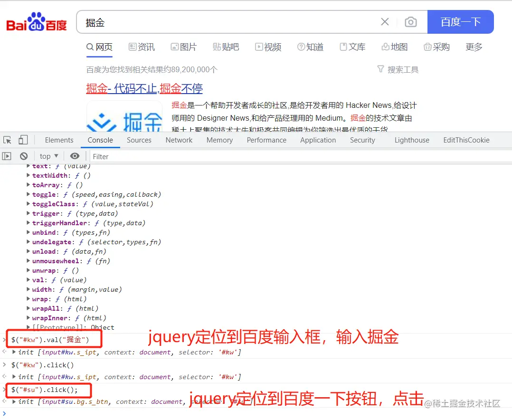Expand the unload property
Image resolution: width=512 pixels, height=420 pixels.
click(x=28, y=251)
